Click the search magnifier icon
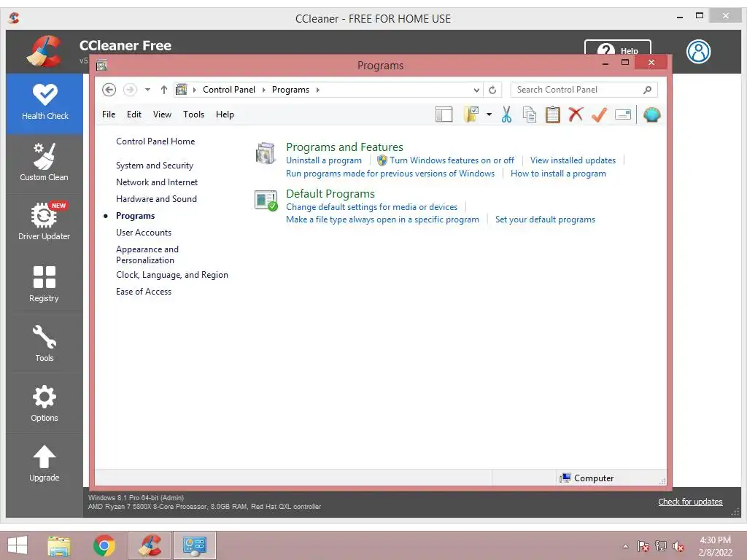The image size is (747, 560). 647,90
